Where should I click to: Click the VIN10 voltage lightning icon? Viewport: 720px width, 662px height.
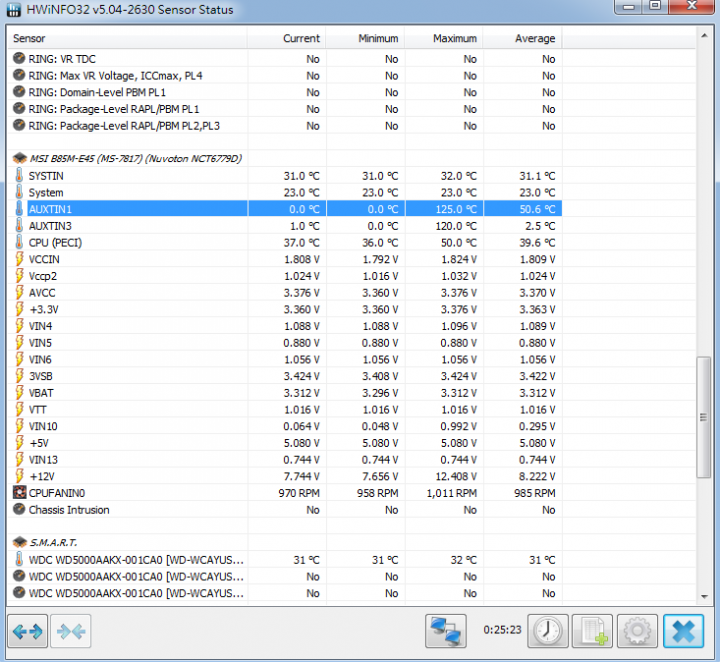(x=19, y=426)
